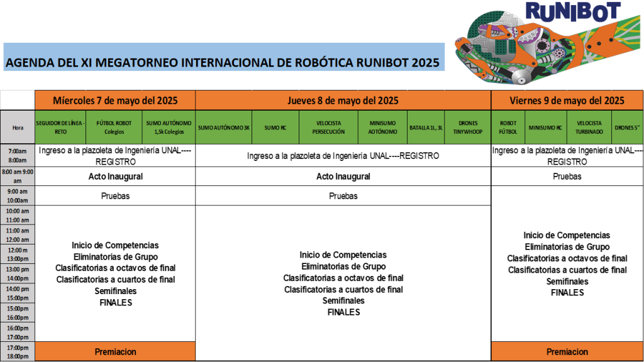This screenshot has height=362, width=644.
Task: Select 'Clasificatorias a cuartos de final' under Viernes
Action: click(567, 270)
